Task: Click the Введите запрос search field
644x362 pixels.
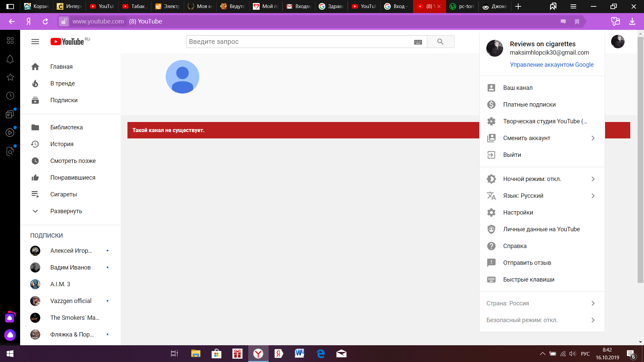Action: 299,42
